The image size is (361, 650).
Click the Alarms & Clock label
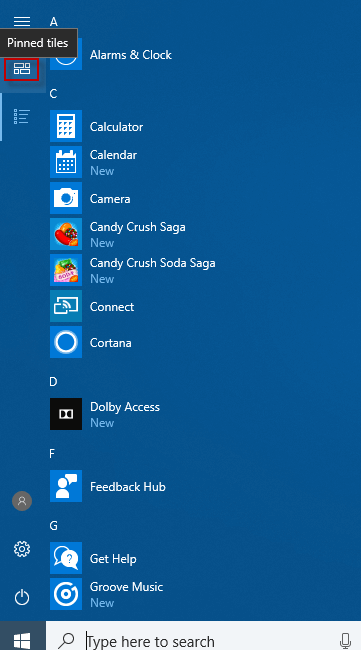click(x=131, y=55)
